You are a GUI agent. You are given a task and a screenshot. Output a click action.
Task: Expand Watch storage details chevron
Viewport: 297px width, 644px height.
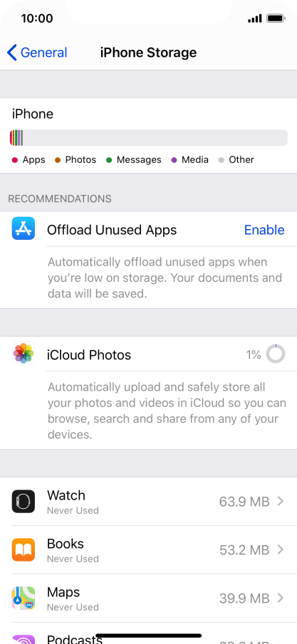click(x=281, y=501)
